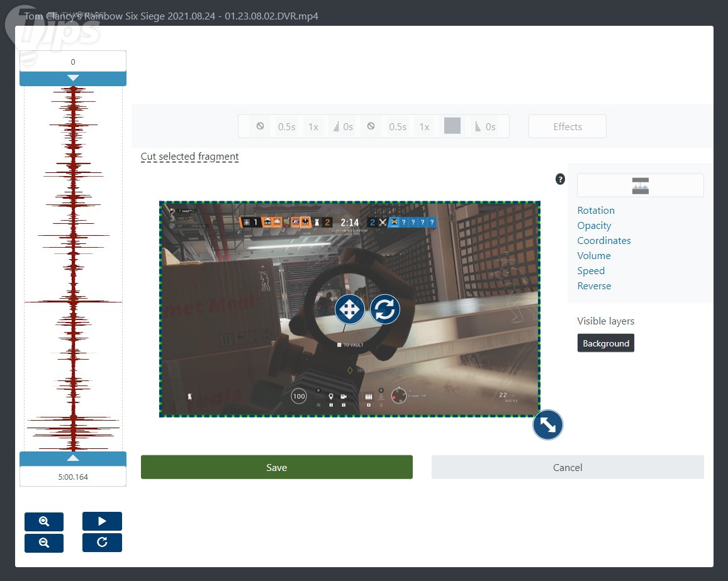Click the second 0.5s duration option
This screenshot has height=581, width=728.
pos(398,126)
